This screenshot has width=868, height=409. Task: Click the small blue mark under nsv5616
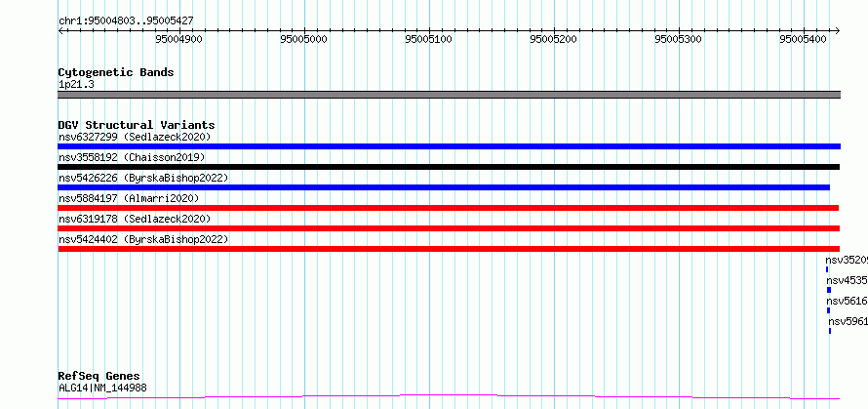(828, 310)
